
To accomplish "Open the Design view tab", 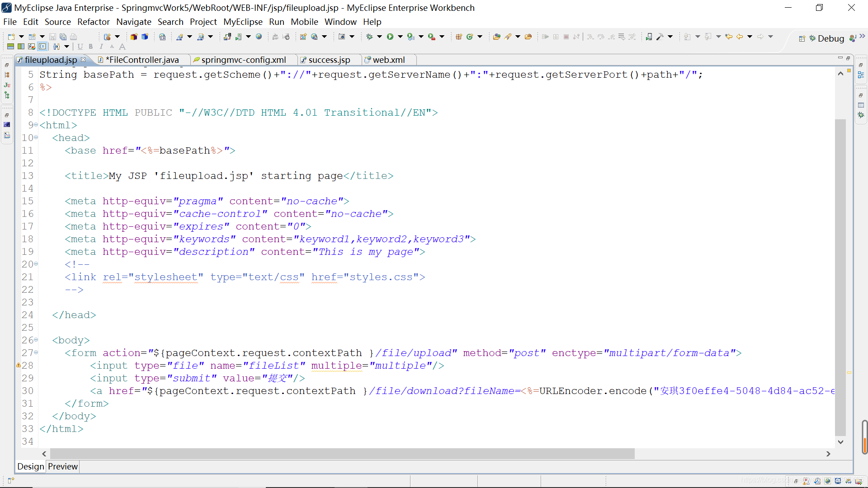I will [x=31, y=466].
